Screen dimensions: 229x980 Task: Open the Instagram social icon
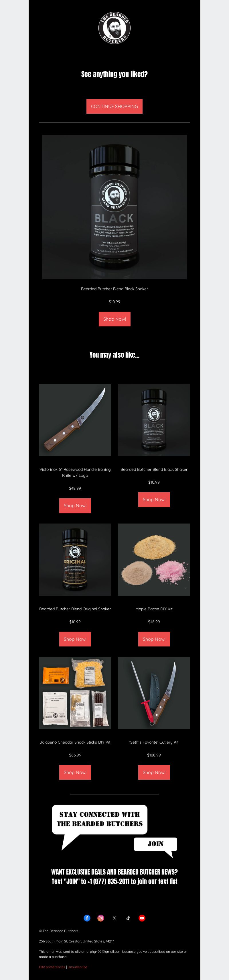point(101,918)
